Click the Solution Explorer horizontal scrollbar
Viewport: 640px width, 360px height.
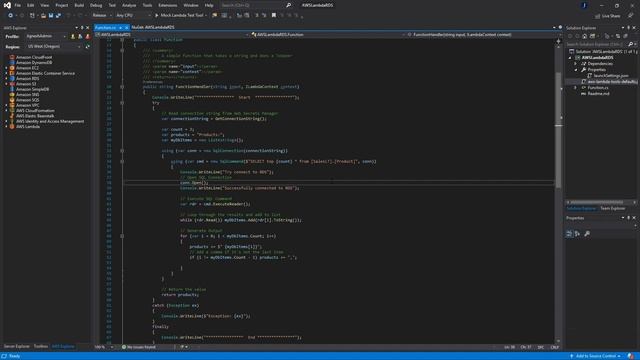(x=596, y=202)
